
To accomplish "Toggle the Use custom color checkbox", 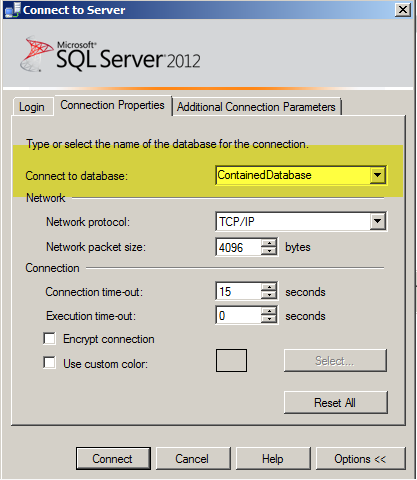I will (49, 363).
